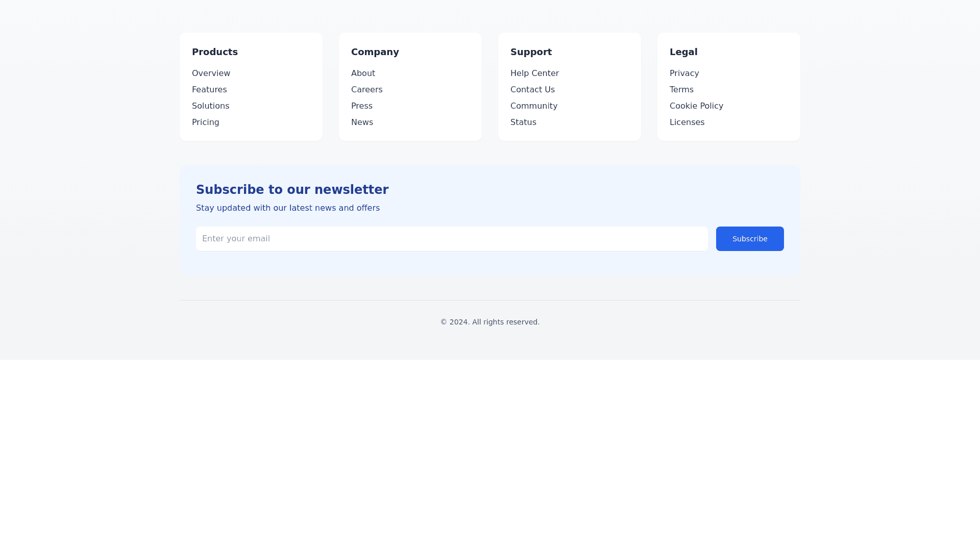Click the 2024 copyright notice text
This screenshot has width=980, height=551.
[489, 322]
